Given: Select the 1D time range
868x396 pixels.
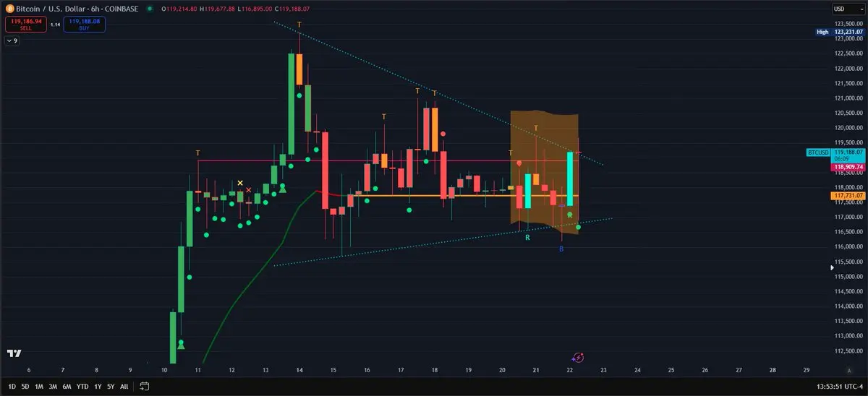Looking at the screenshot, I should pos(12,387).
